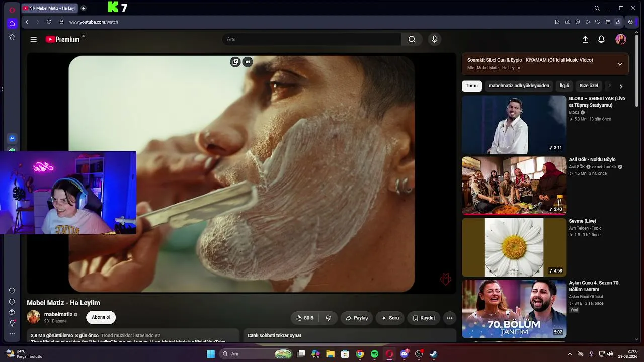Toggle the video pop-out icon
The image size is (644, 362).
click(235, 62)
